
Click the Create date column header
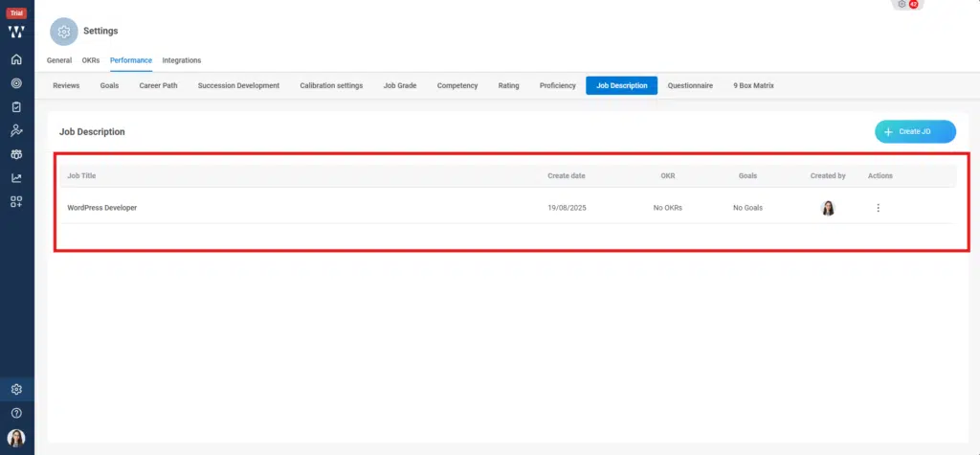[x=567, y=176]
